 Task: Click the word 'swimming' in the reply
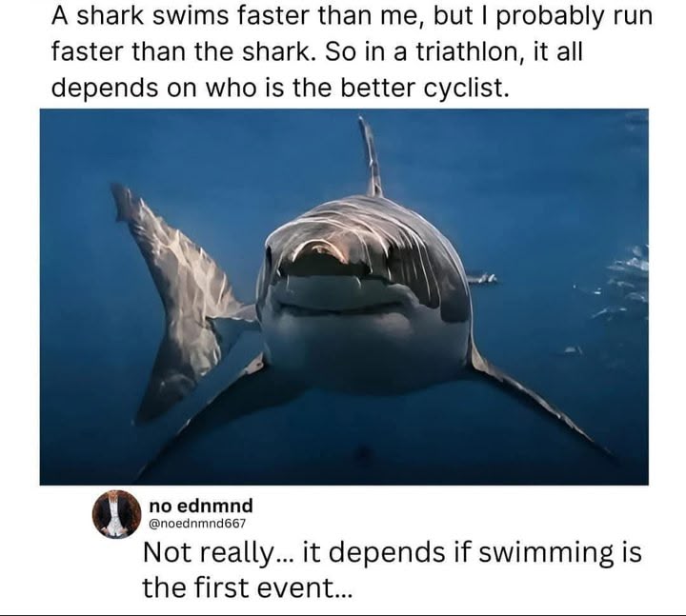click(x=541, y=553)
